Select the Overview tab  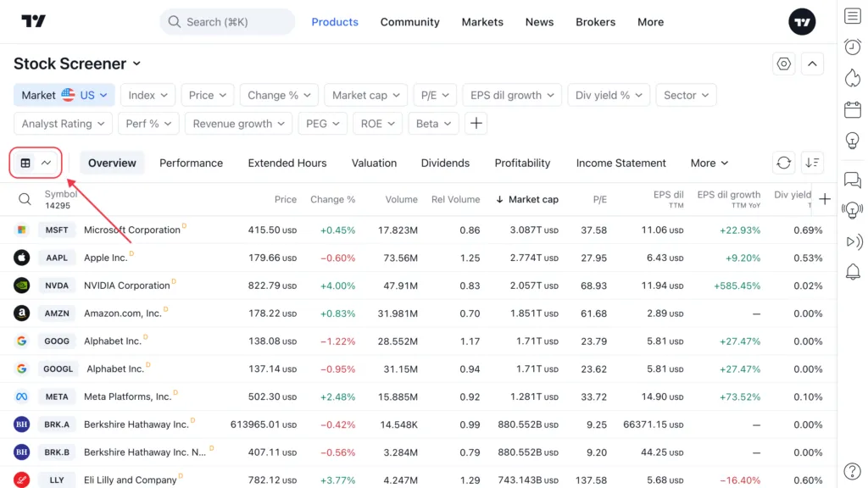coord(112,163)
